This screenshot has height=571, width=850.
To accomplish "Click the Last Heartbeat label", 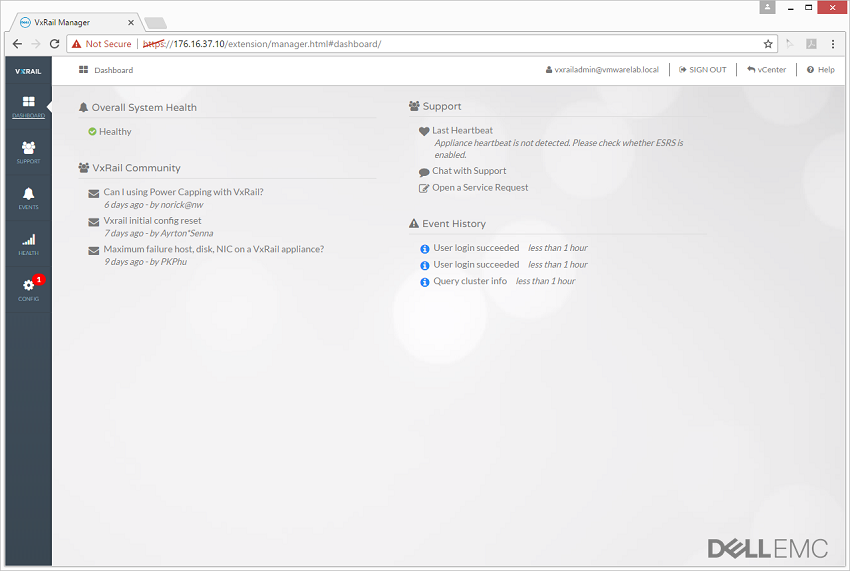I will pyautogui.click(x=462, y=130).
